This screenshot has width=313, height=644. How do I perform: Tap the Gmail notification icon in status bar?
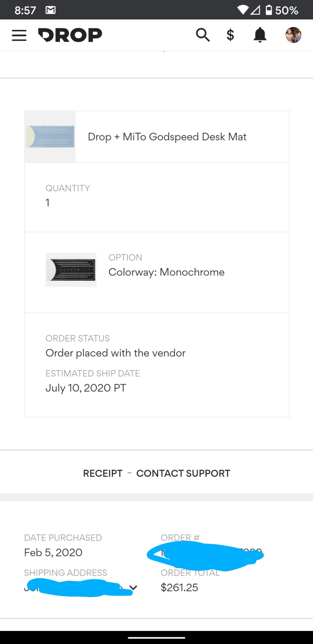(x=51, y=10)
